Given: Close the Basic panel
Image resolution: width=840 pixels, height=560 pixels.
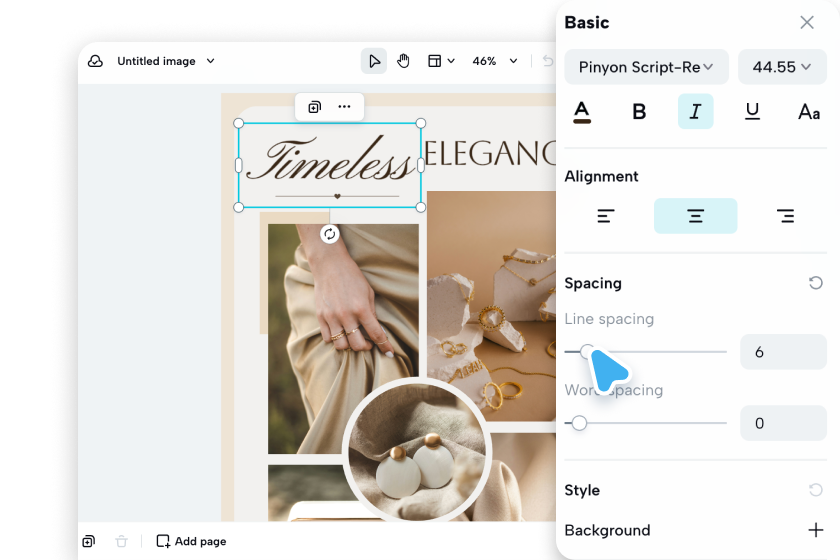Looking at the screenshot, I should pos(807,23).
